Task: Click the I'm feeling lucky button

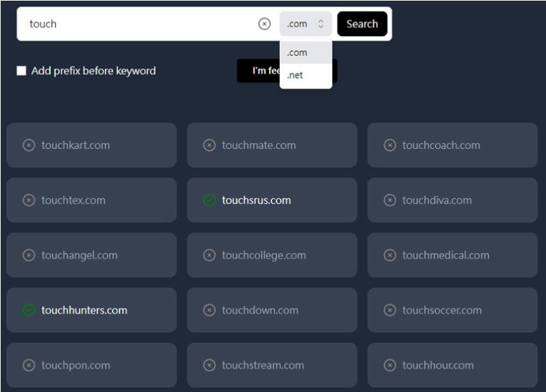Action: pyautogui.click(x=287, y=71)
